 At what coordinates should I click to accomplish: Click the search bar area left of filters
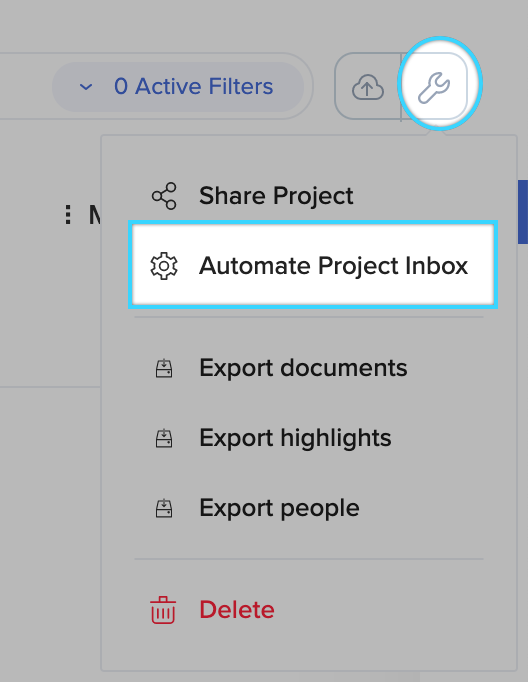(x=25, y=86)
